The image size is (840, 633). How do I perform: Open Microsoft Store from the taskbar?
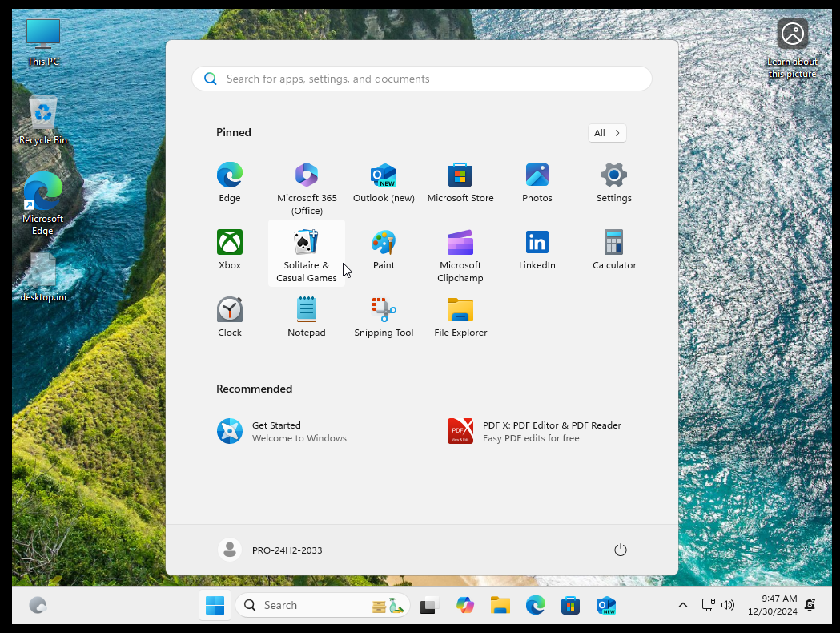[x=570, y=605]
